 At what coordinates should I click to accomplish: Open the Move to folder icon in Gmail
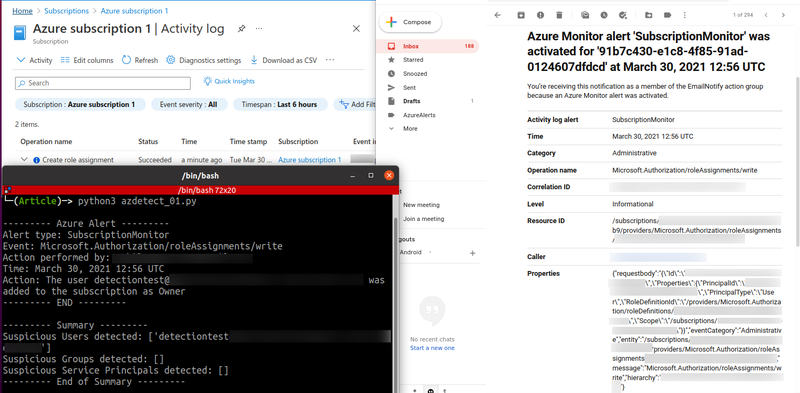[x=648, y=15]
